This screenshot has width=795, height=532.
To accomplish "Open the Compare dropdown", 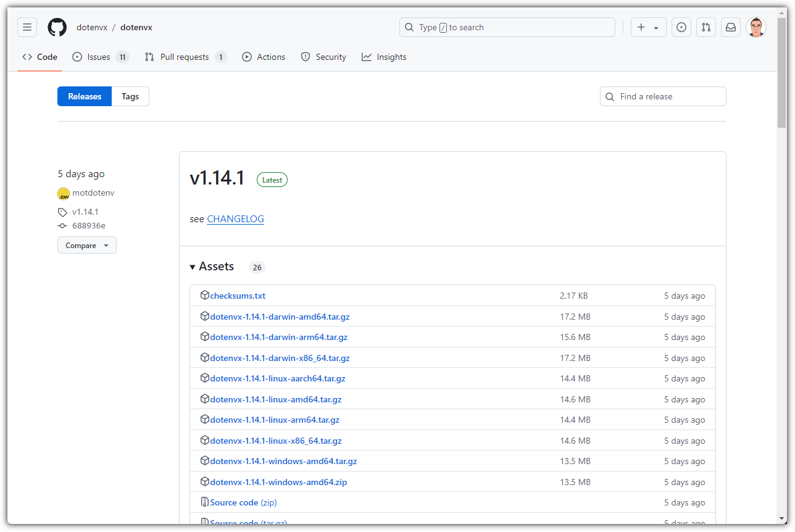I will pyautogui.click(x=87, y=245).
